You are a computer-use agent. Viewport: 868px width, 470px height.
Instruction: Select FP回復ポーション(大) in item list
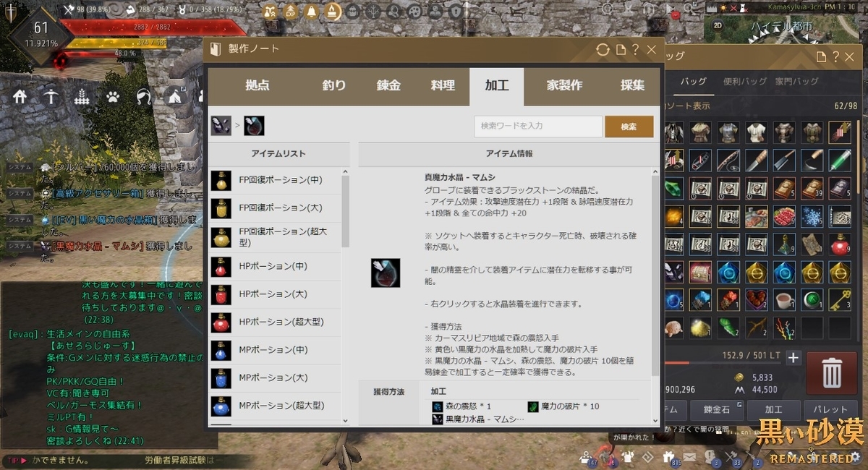(x=275, y=208)
